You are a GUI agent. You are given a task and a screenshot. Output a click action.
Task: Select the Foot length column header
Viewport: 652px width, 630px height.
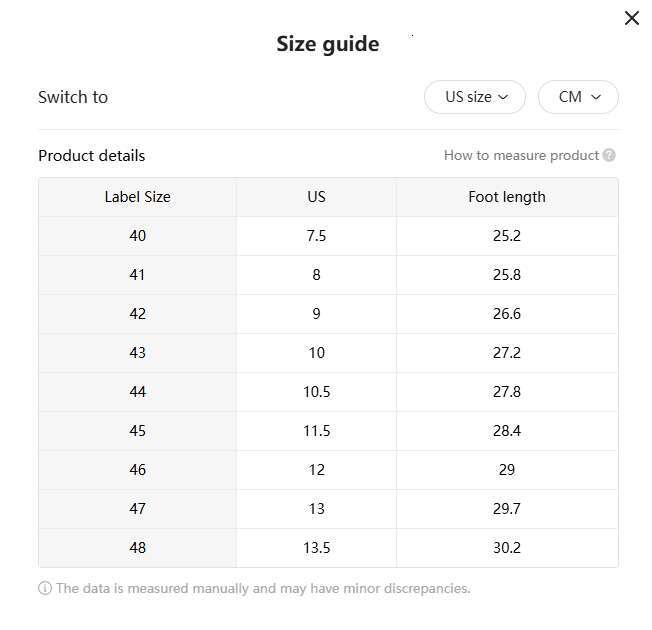(507, 197)
